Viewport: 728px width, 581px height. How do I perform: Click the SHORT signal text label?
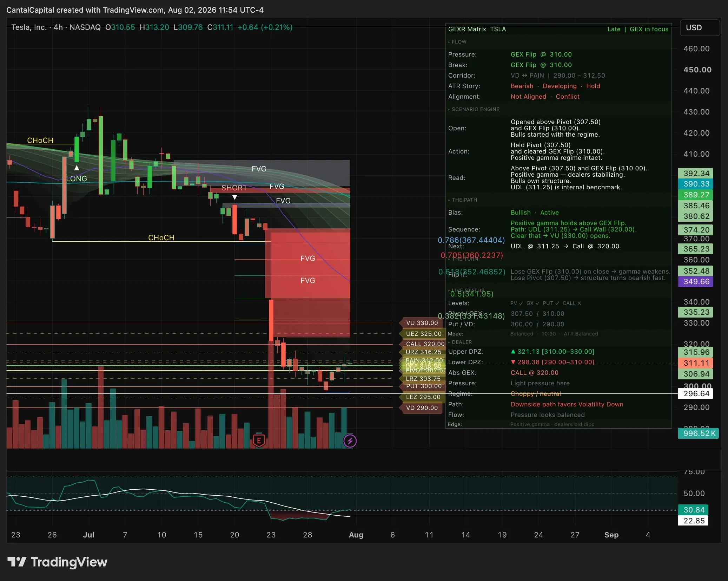coord(234,188)
